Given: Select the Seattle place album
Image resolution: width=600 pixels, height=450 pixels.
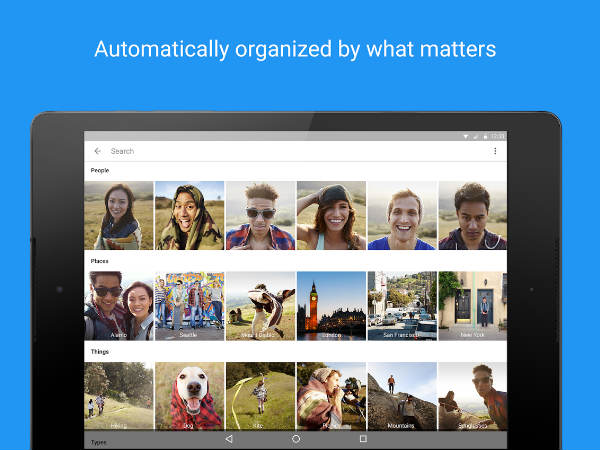Looking at the screenshot, I should point(189,306).
